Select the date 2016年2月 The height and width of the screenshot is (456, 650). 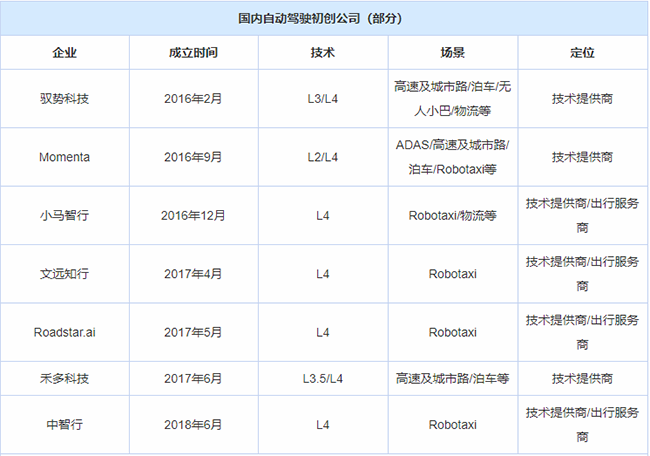tap(193, 99)
